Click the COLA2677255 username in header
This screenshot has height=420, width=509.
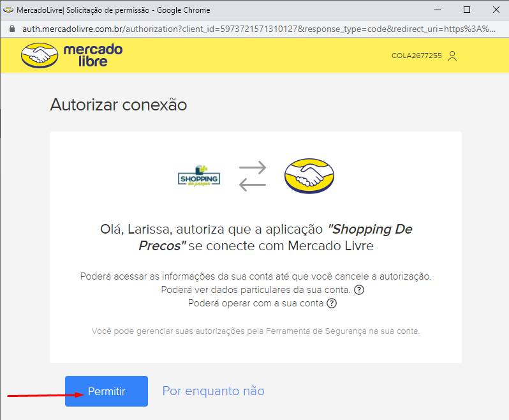(417, 56)
